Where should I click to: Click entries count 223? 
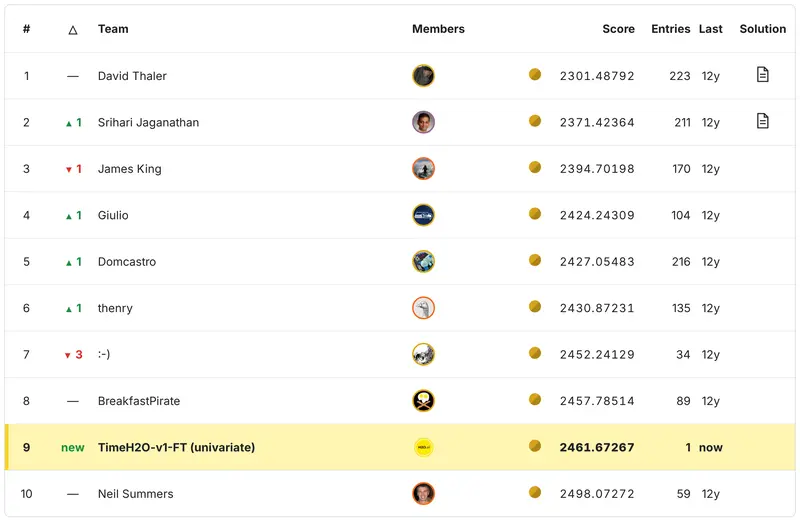pos(680,76)
